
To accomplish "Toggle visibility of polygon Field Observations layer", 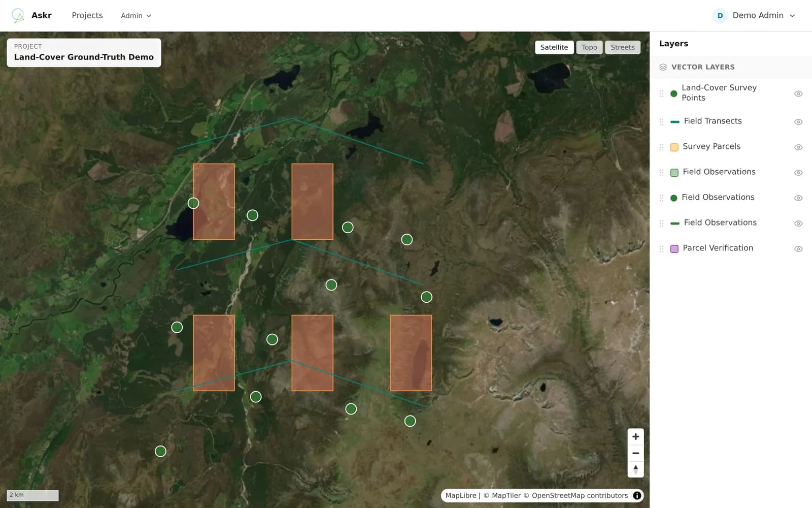I will pos(798,173).
